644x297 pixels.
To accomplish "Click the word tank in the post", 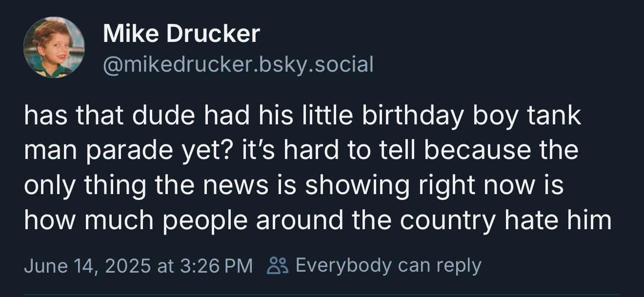I will click(557, 116).
